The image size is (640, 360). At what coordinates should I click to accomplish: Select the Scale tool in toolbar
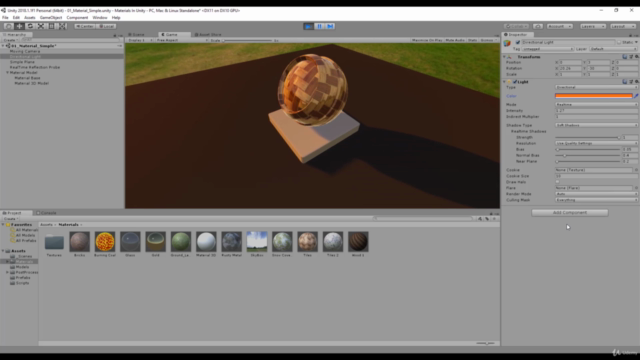[x=41, y=26]
